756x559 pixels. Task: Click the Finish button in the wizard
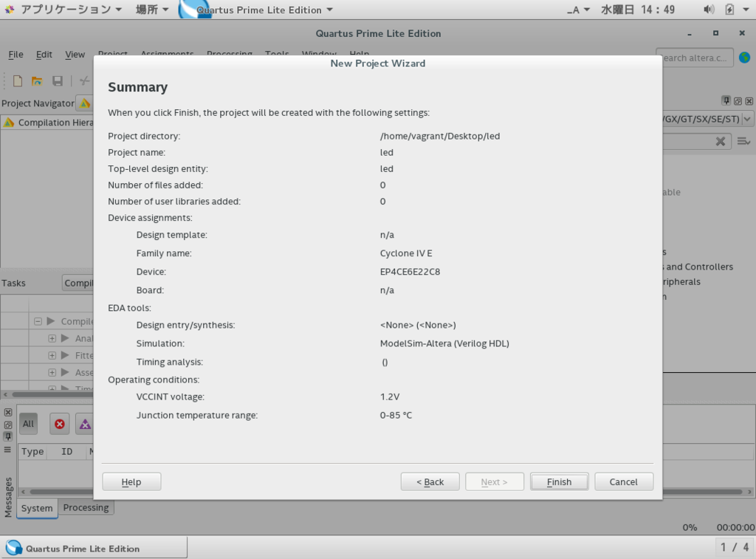pyautogui.click(x=560, y=481)
